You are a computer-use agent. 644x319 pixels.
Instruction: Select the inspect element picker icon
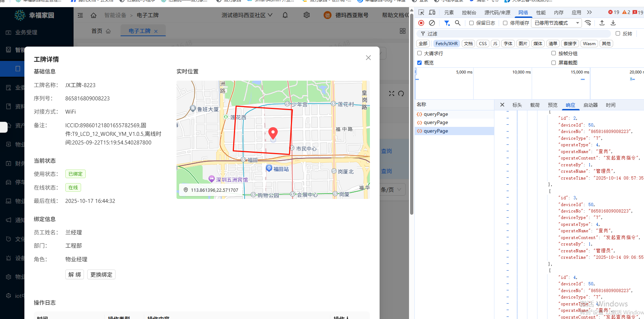(x=421, y=13)
